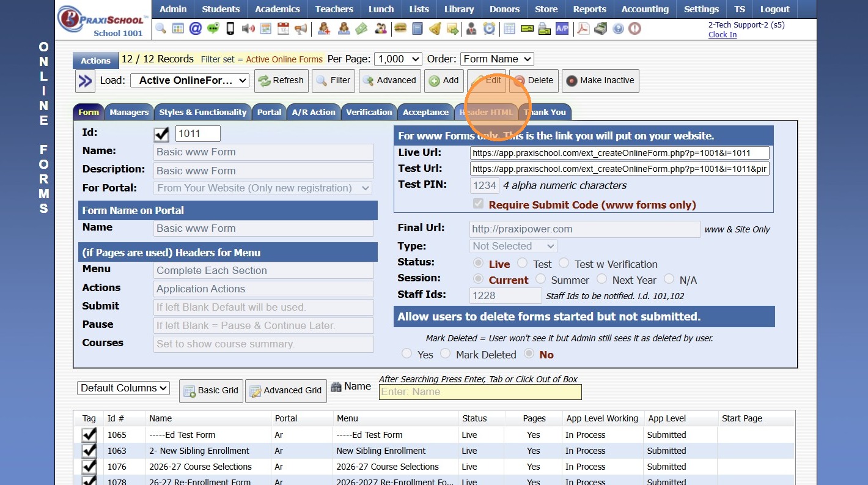This screenshot has width=868, height=485.
Task: Click the Advanced search button
Action: point(389,81)
